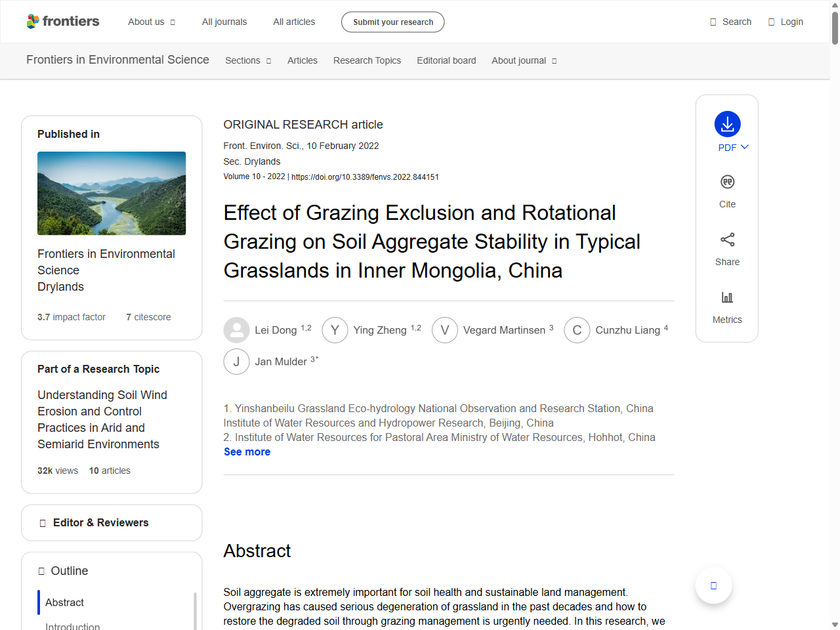Select Abstract in the outline list
The width and height of the screenshot is (840, 630).
(x=64, y=602)
